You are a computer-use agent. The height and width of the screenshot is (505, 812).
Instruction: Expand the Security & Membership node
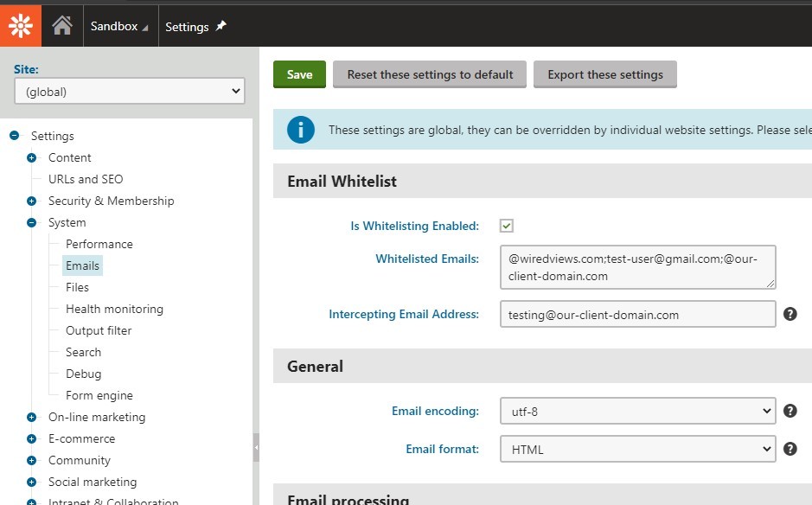coord(32,201)
